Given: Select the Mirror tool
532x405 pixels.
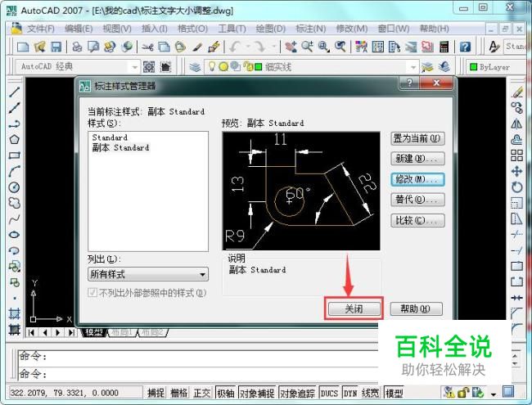Looking at the screenshot, I should (x=516, y=124).
